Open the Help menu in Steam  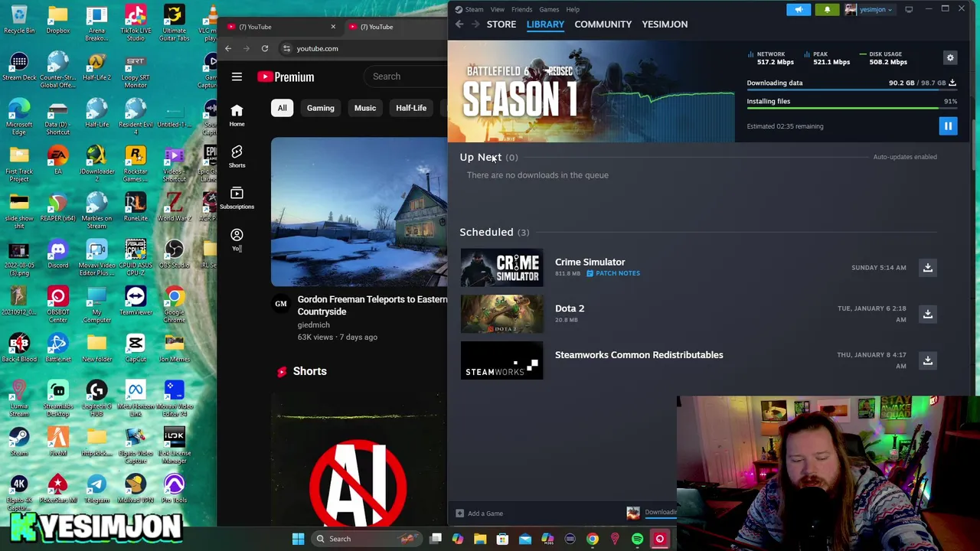[x=573, y=9]
